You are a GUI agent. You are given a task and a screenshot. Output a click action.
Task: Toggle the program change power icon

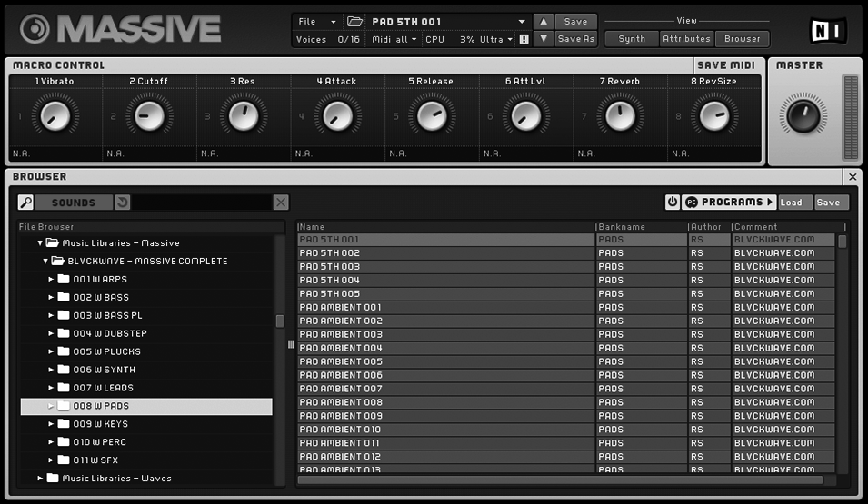[x=673, y=202]
